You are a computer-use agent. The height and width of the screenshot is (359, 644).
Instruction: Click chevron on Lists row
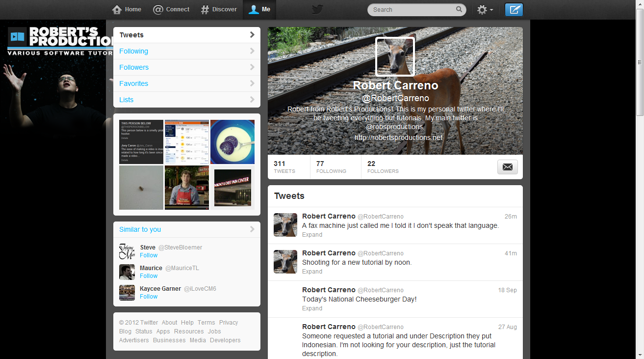pyautogui.click(x=252, y=100)
